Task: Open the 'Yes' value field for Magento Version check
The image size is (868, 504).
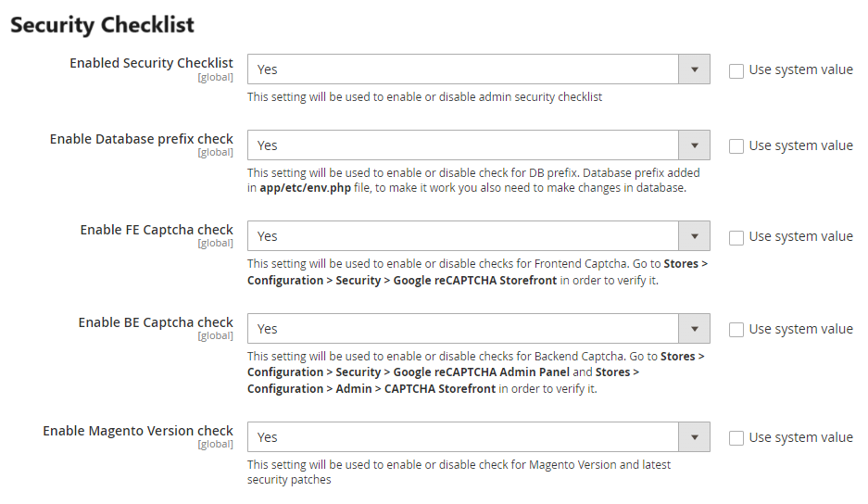Action: [463, 437]
